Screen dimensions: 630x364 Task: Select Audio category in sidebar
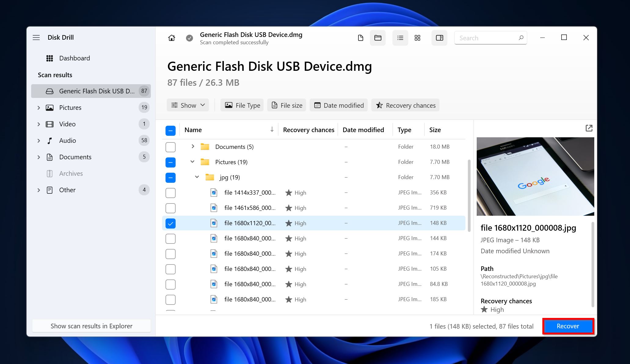(67, 140)
